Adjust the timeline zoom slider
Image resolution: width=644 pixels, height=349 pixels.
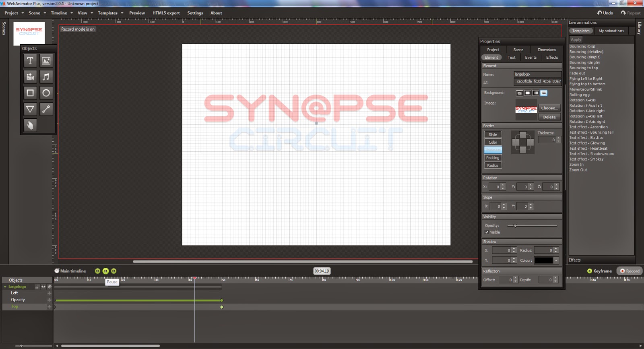click(x=21, y=346)
